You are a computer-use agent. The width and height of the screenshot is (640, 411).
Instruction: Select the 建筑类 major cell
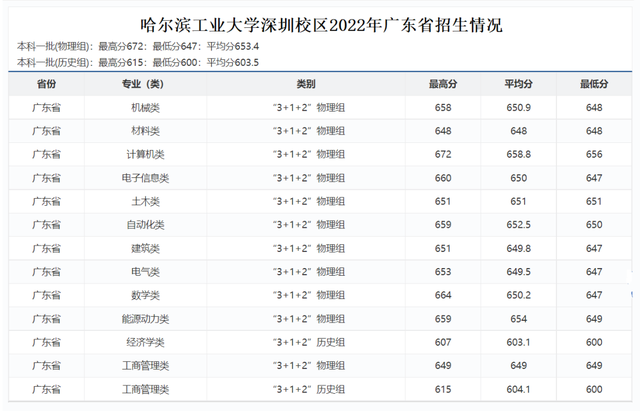tap(145, 248)
